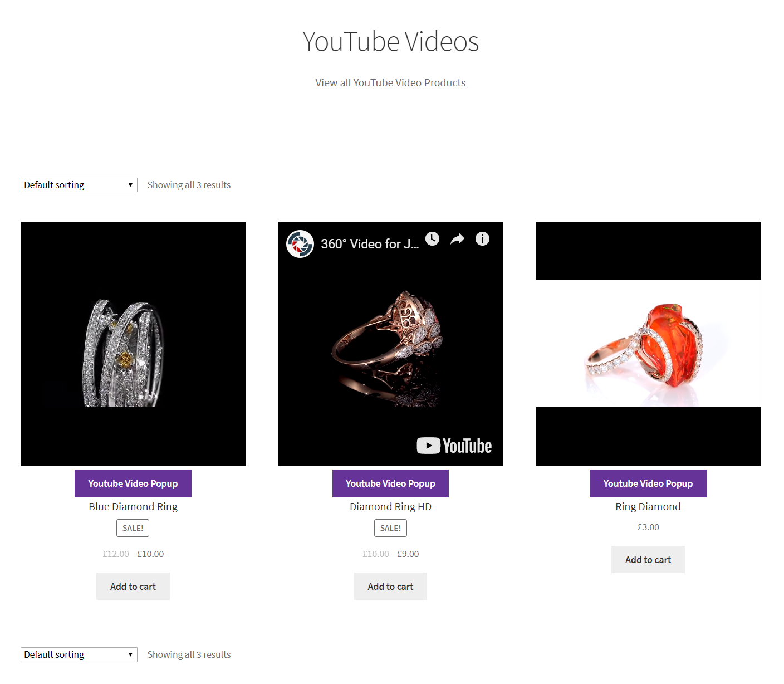
Task: Open the Ring Diamond product page
Action: click(x=648, y=506)
